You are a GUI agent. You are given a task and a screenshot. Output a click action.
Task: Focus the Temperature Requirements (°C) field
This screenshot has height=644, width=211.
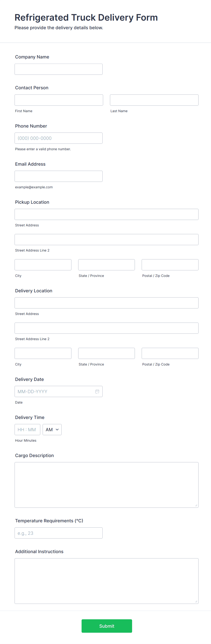point(59,533)
